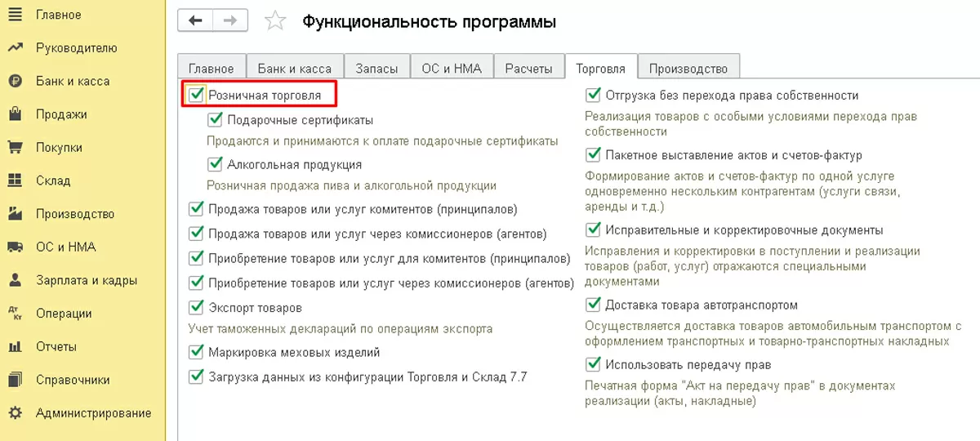Toggle Загрузка данных из Торговля и Склад 7.7
Image resolution: width=980 pixels, height=441 pixels.
tap(196, 376)
